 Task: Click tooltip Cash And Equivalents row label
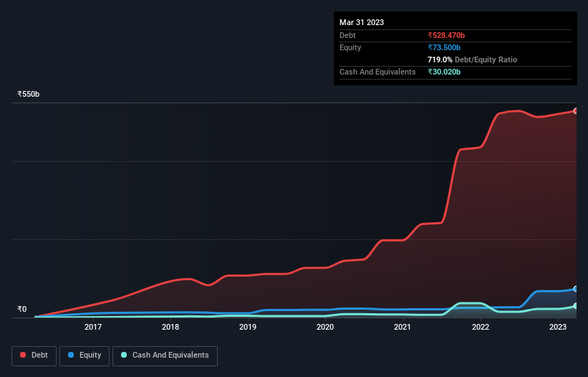[377, 72]
